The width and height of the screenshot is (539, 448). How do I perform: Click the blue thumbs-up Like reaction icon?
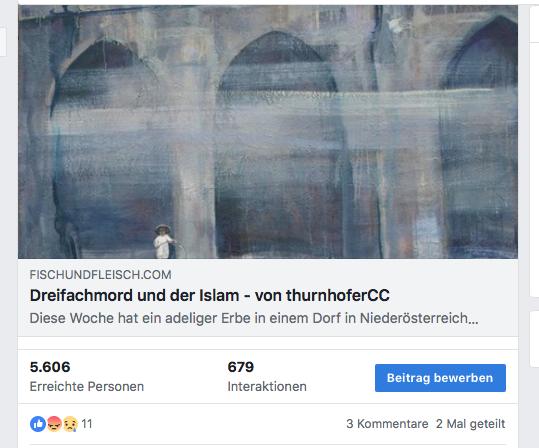click(38, 424)
